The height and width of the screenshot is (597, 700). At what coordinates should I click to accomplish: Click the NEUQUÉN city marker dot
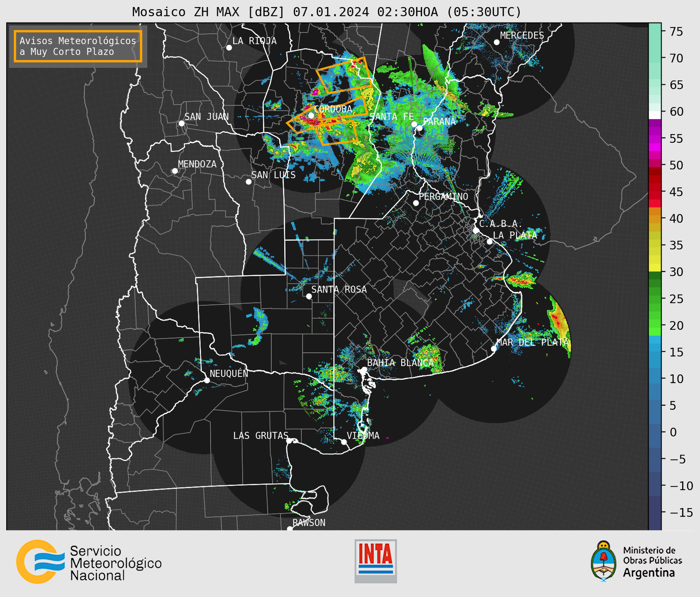[x=207, y=380]
